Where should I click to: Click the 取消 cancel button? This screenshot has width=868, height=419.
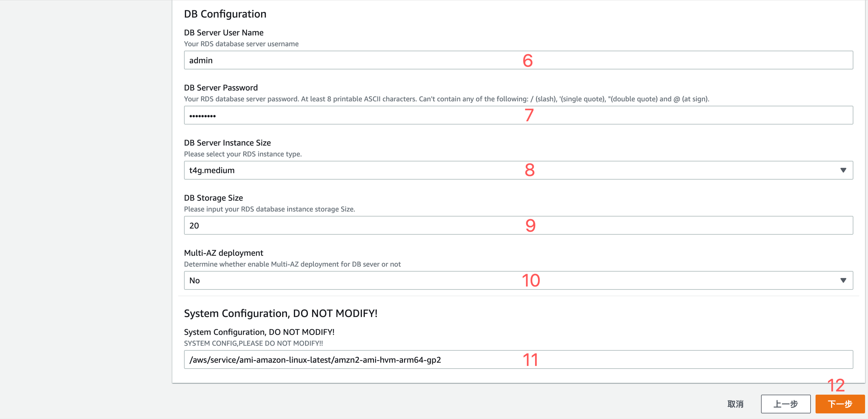tap(735, 404)
